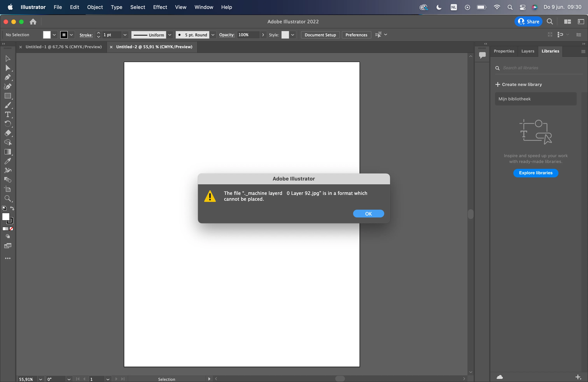Set the color mode to None

(11, 229)
